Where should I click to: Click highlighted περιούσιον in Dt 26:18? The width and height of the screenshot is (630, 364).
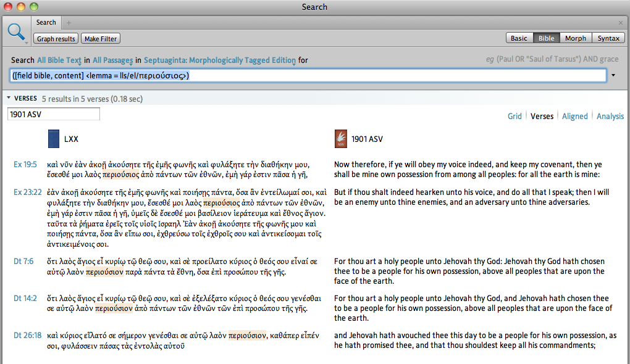pyautogui.click(x=247, y=335)
